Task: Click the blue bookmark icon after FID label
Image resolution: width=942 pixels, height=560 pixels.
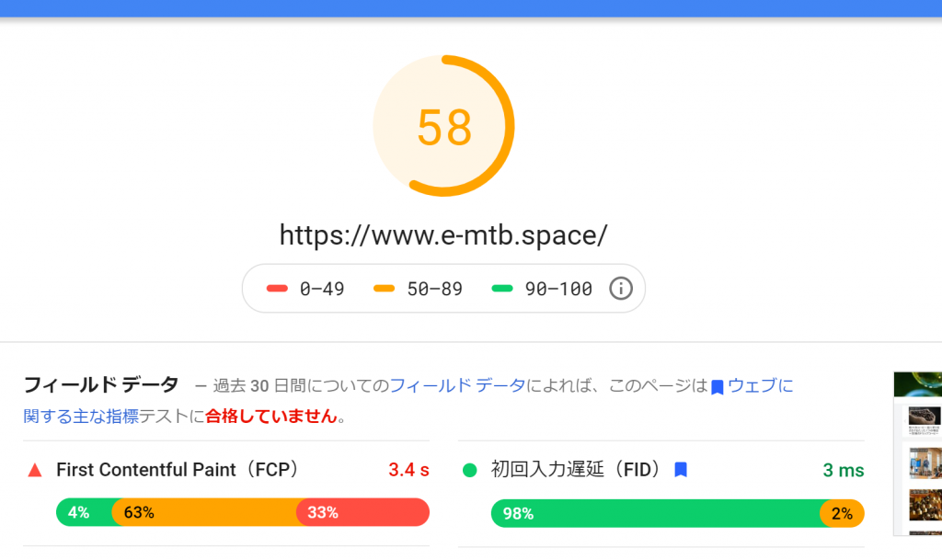Action: coord(681,469)
